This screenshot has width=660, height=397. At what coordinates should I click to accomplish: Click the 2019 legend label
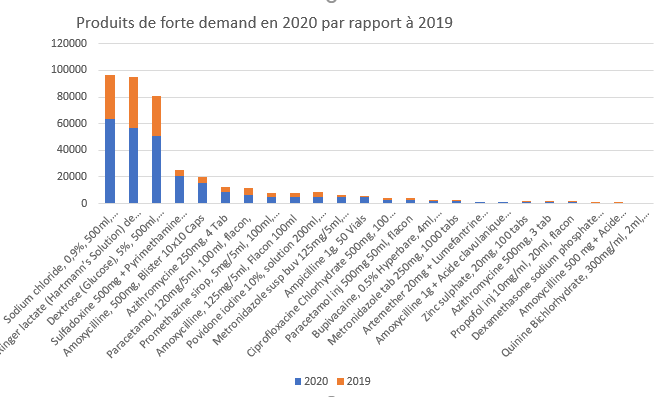[359, 381]
